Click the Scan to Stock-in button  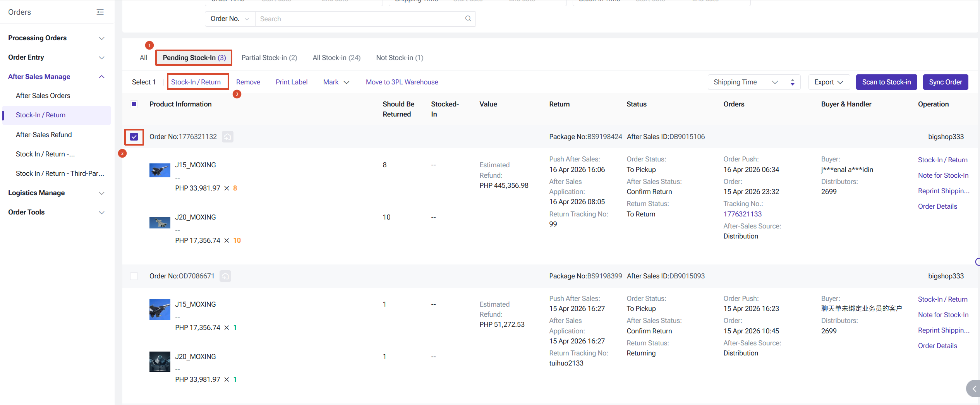[886, 82]
